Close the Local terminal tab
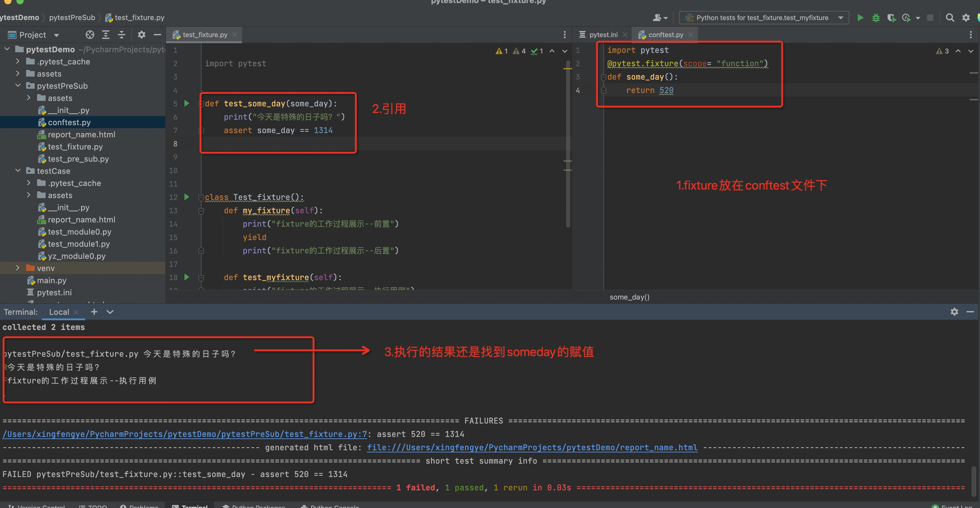 click(x=76, y=312)
